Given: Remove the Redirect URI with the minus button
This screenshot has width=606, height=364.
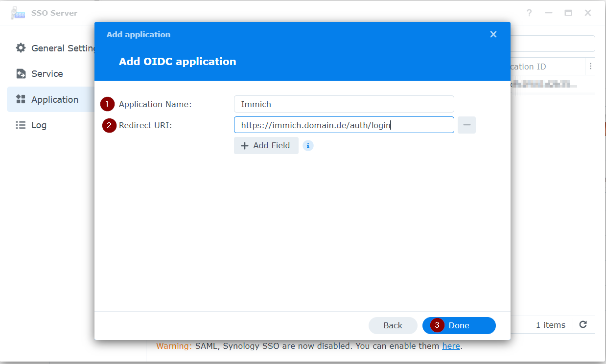Looking at the screenshot, I should point(467,125).
